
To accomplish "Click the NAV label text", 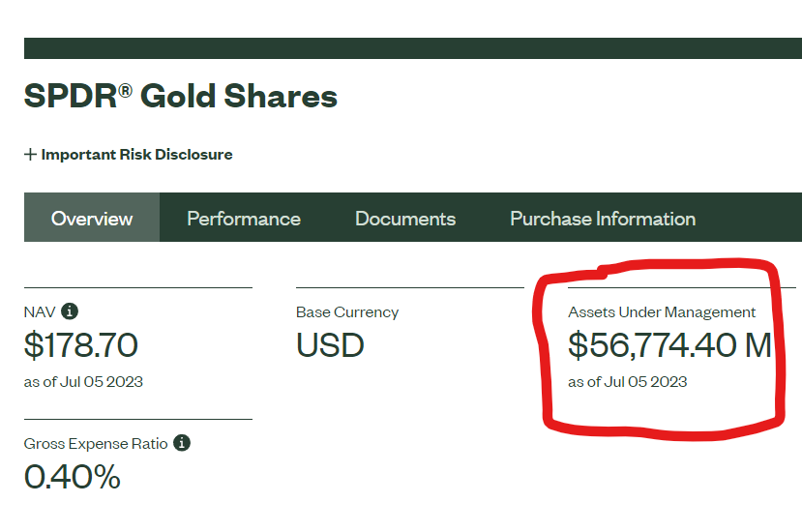I will coord(40,312).
